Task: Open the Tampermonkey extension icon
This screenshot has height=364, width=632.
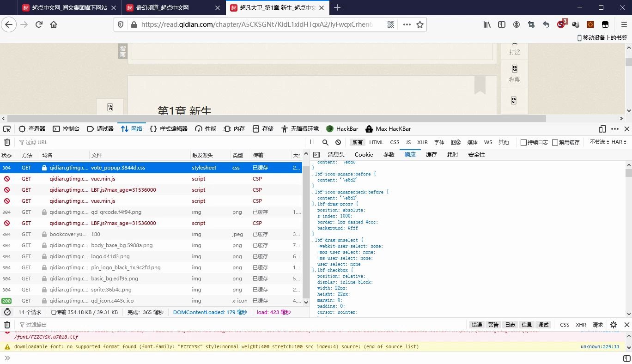Action: tap(605, 24)
